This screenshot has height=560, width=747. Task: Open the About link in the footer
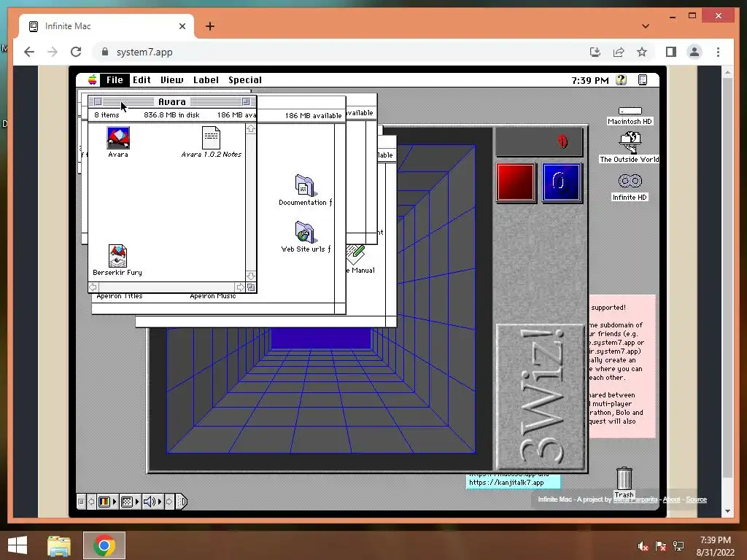[671, 499]
